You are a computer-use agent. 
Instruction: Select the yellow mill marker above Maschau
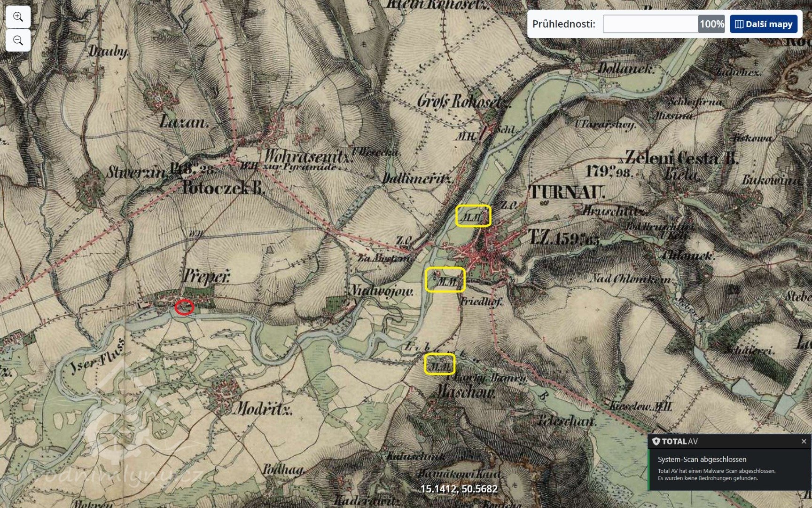tap(440, 364)
